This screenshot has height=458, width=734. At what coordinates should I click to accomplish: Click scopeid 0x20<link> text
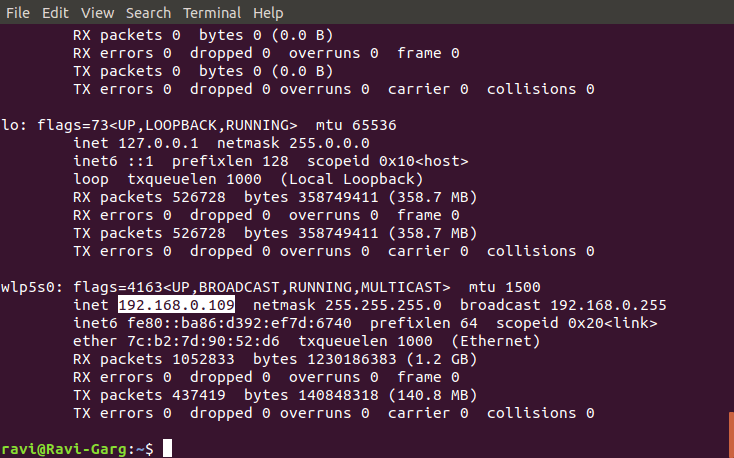[577, 323]
